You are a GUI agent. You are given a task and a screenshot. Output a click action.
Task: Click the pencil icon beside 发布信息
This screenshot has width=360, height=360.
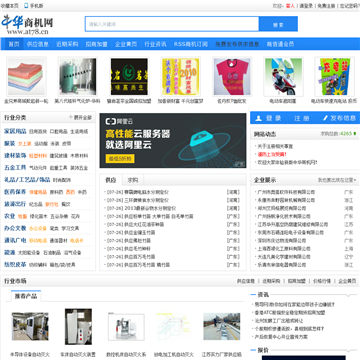tap(326, 118)
